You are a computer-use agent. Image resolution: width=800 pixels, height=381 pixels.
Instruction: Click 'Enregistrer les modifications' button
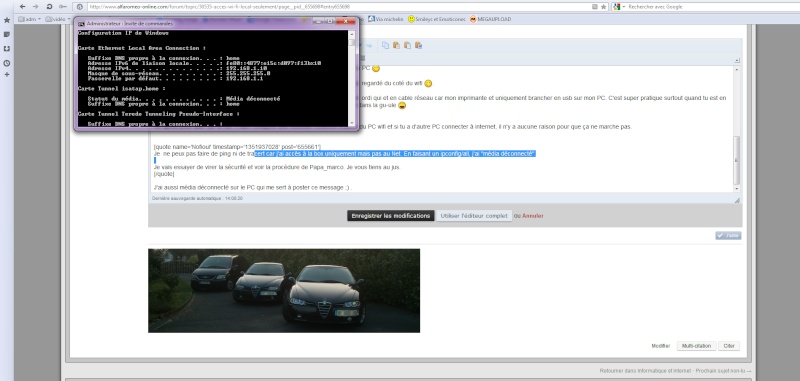click(x=391, y=216)
